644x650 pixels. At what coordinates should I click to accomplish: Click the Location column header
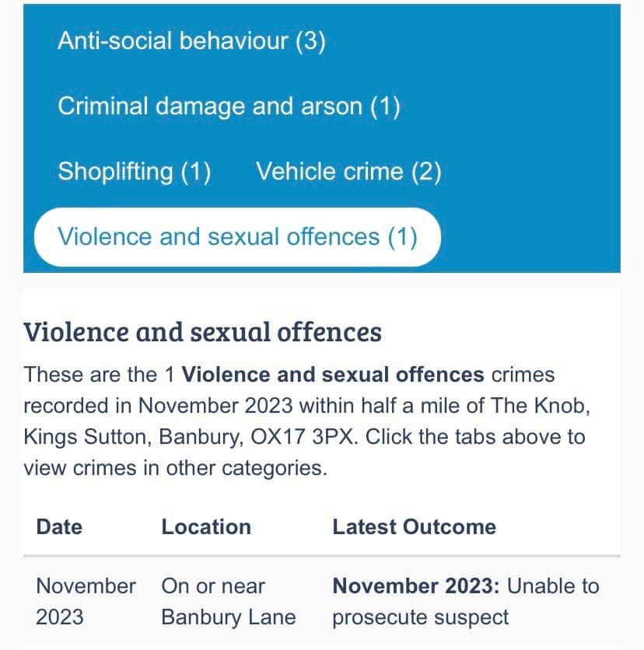tap(206, 527)
